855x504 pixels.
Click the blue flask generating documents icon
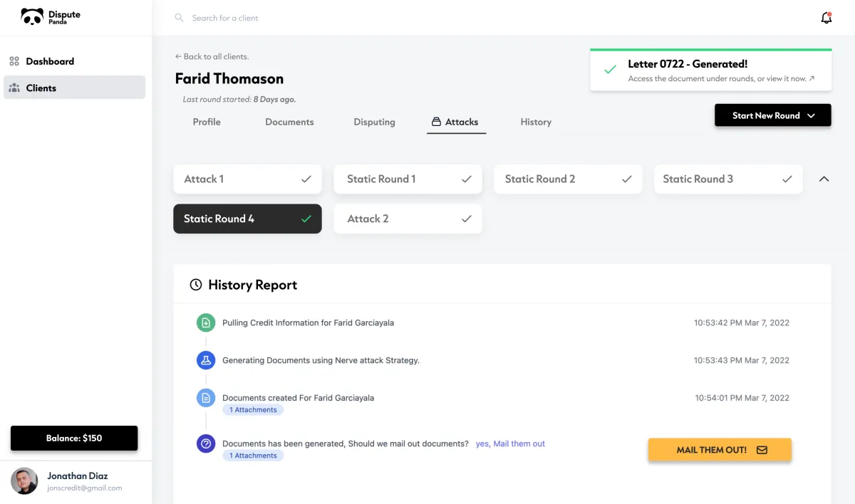pos(206,360)
